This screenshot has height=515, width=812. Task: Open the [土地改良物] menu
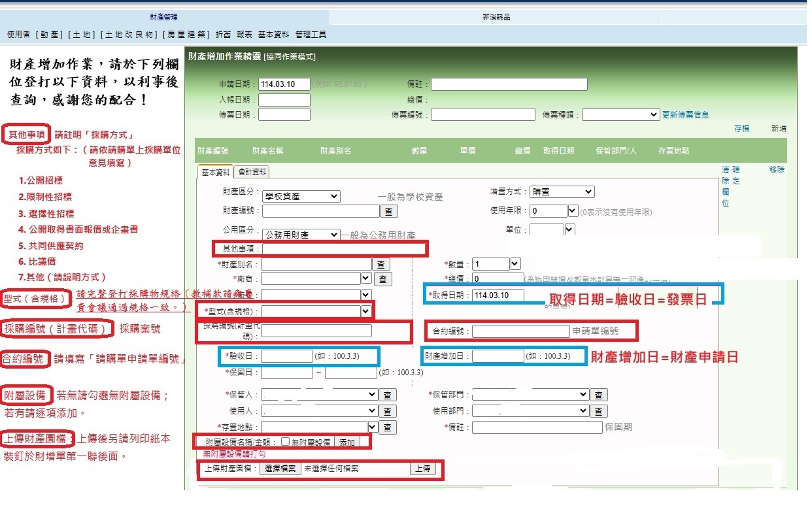click(x=129, y=35)
